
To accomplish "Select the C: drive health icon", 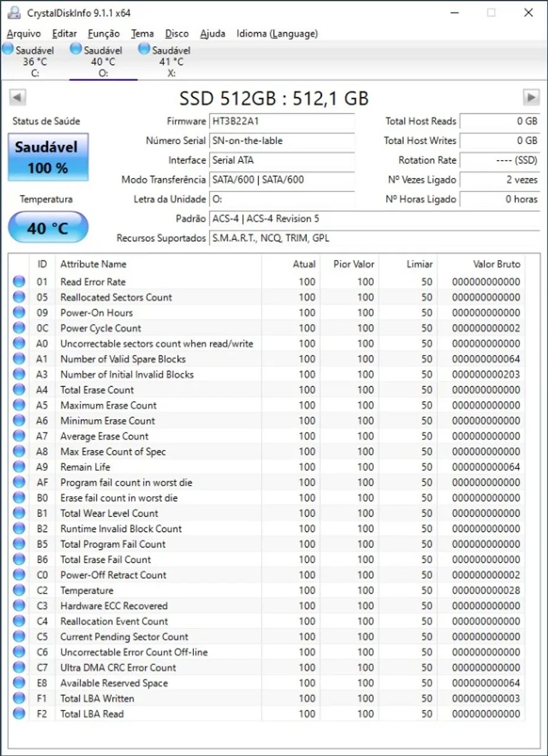I will pyautogui.click(x=8, y=49).
